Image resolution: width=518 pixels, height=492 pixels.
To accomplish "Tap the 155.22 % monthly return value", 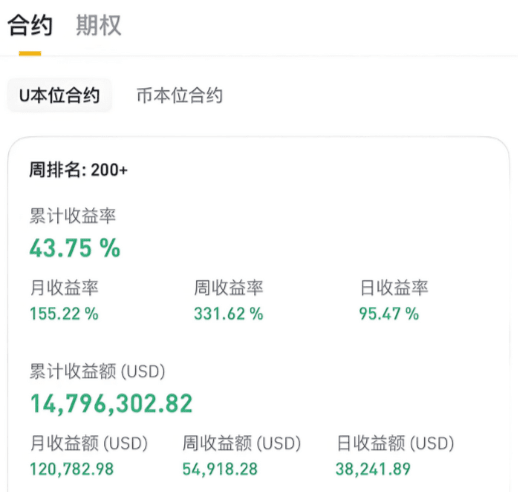I will [64, 314].
